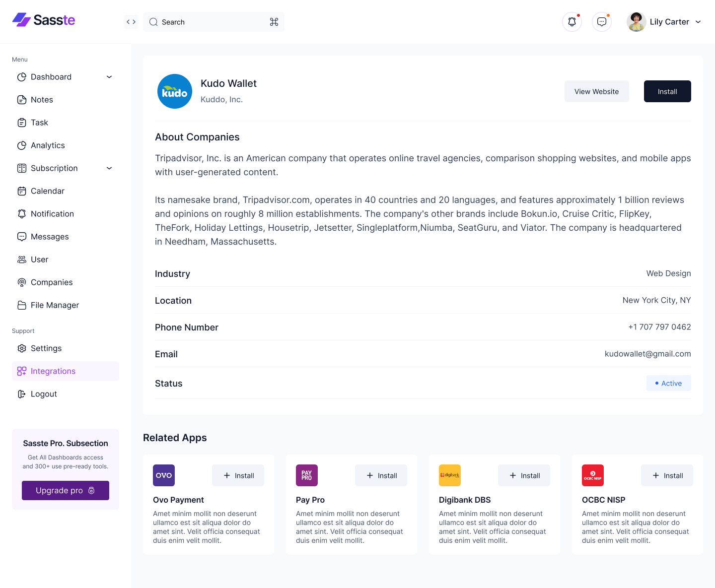Select the Notes icon in the sidebar

click(22, 99)
